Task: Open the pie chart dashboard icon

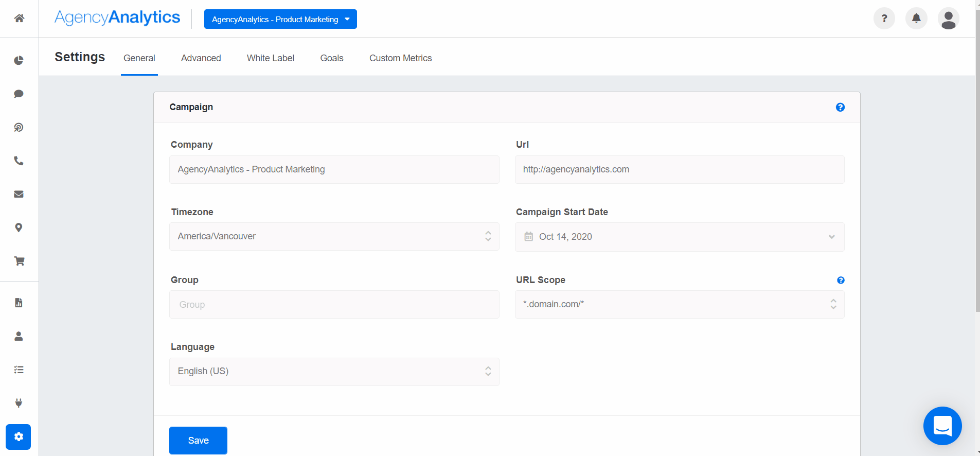Action: point(19,60)
